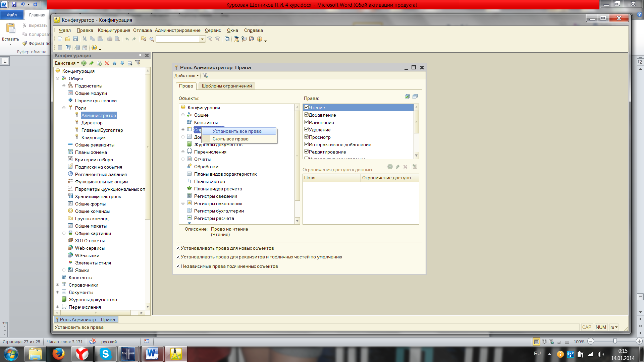The width and height of the screenshot is (644, 362).
Task: Click the blue move up arrow icon
Action: 115,63
